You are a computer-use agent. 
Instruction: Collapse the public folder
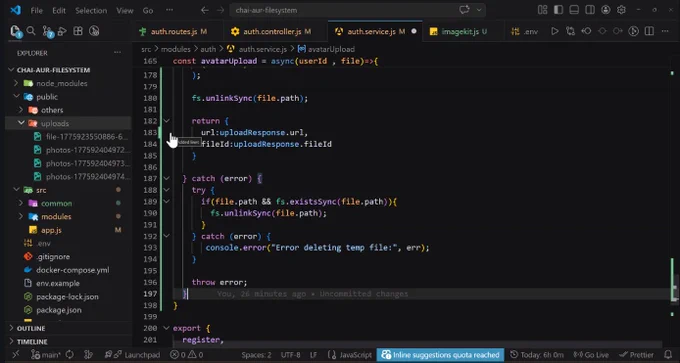click(16, 97)
